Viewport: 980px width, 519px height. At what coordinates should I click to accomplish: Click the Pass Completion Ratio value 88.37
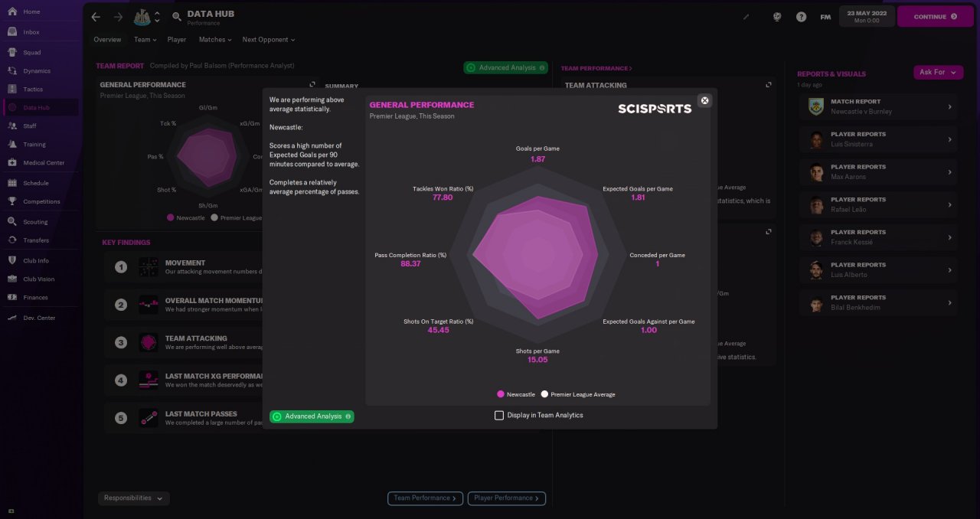[x=410, y=264]
